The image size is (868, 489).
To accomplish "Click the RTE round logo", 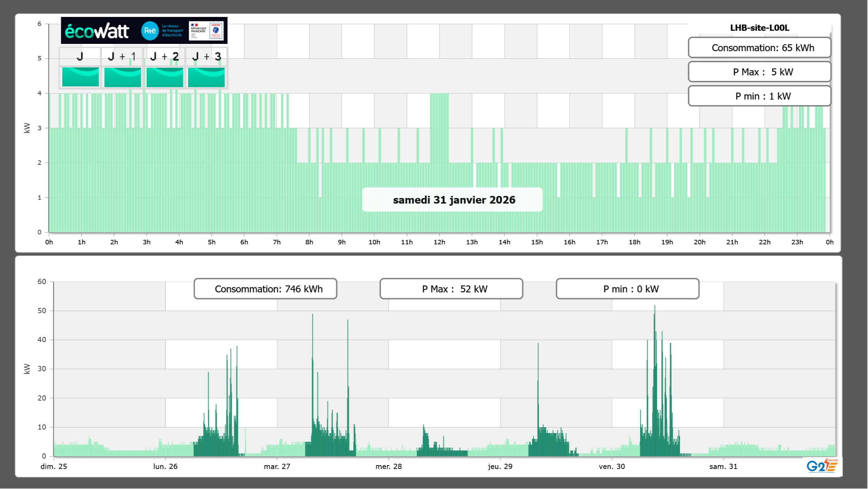I will [x=150, y=31].
